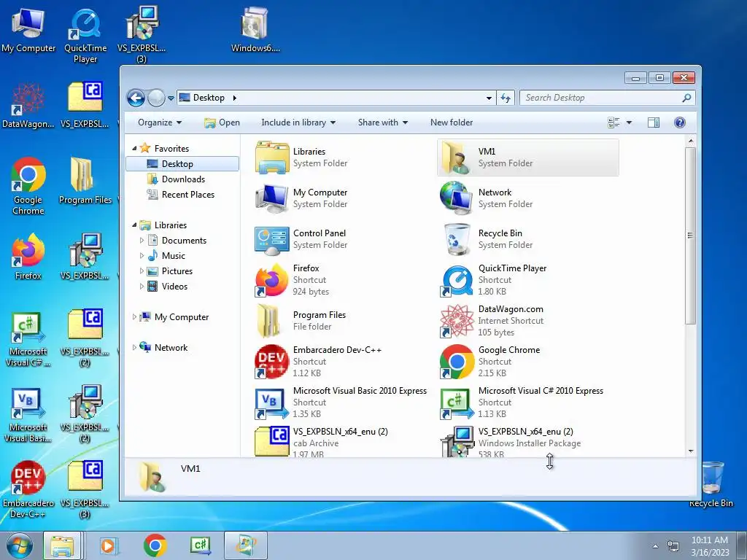Select Google Chrome shortcut in file list

click(456, 362)
